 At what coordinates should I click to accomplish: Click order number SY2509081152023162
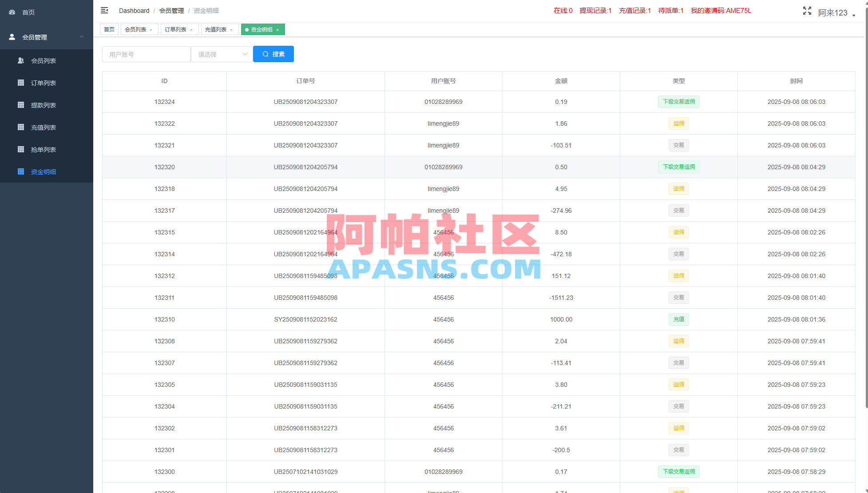coord(305,319)
